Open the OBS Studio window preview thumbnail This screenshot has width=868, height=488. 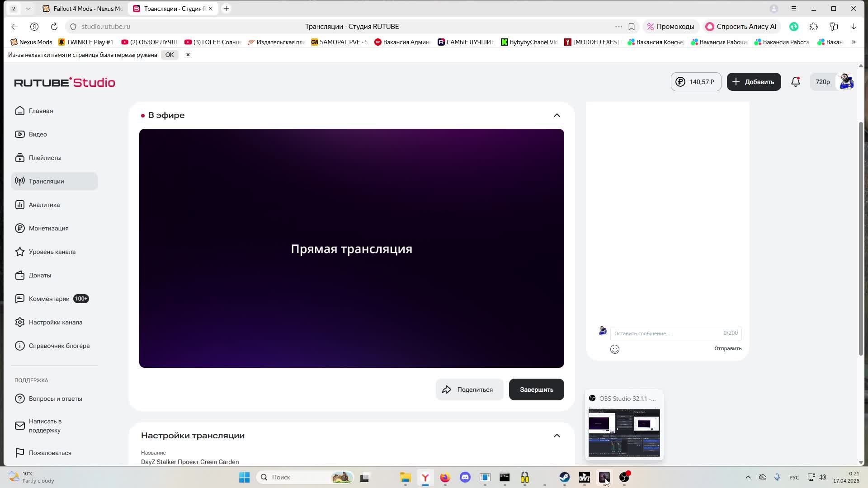[624, 432]
